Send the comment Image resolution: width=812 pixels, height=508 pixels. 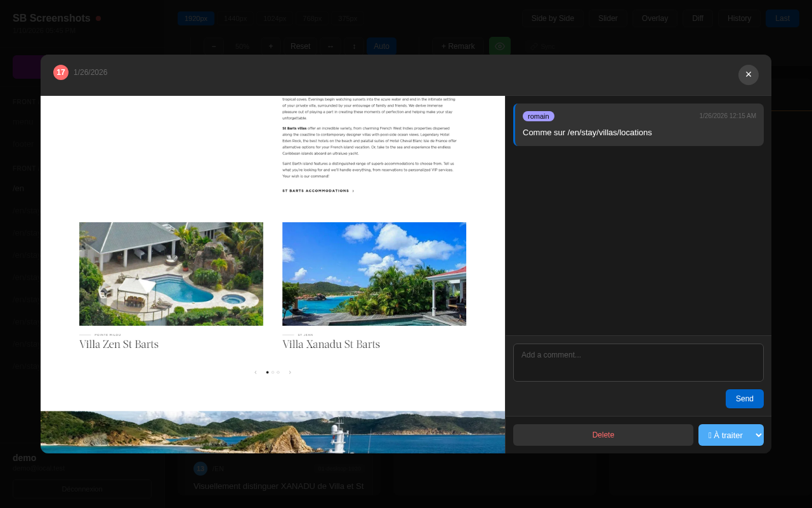(745, 399)
